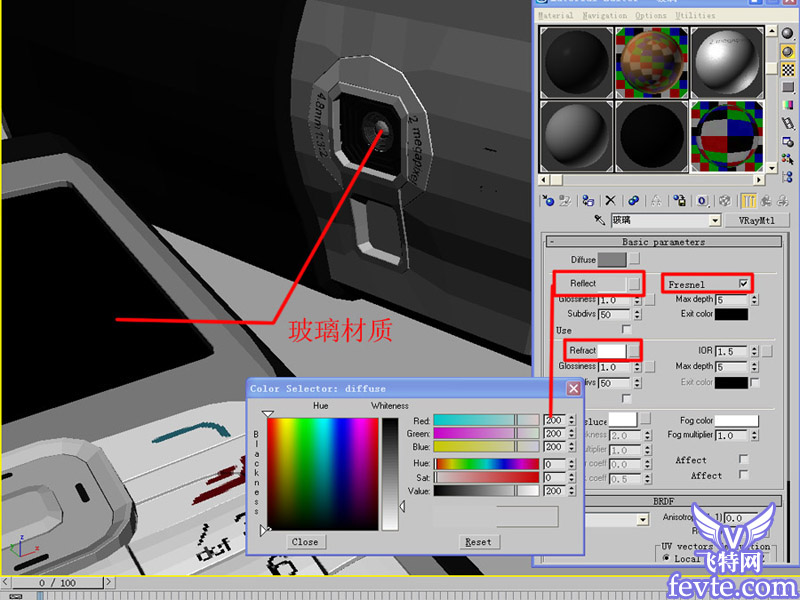Screen dimensions: 800x600
Task: Click Close in Color Selector
Action: point(305,542)
